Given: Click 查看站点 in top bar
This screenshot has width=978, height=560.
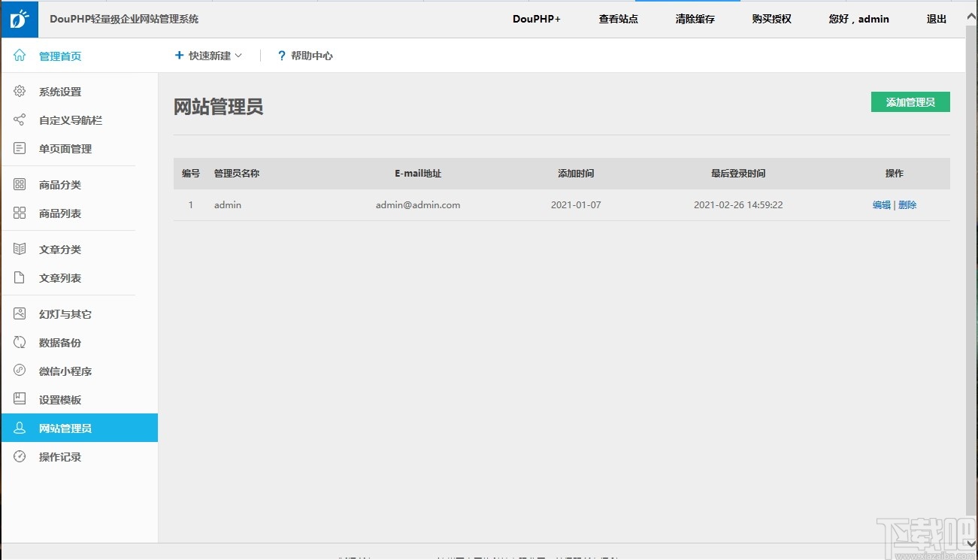Looking at the screenshot, I should [619, 19].
